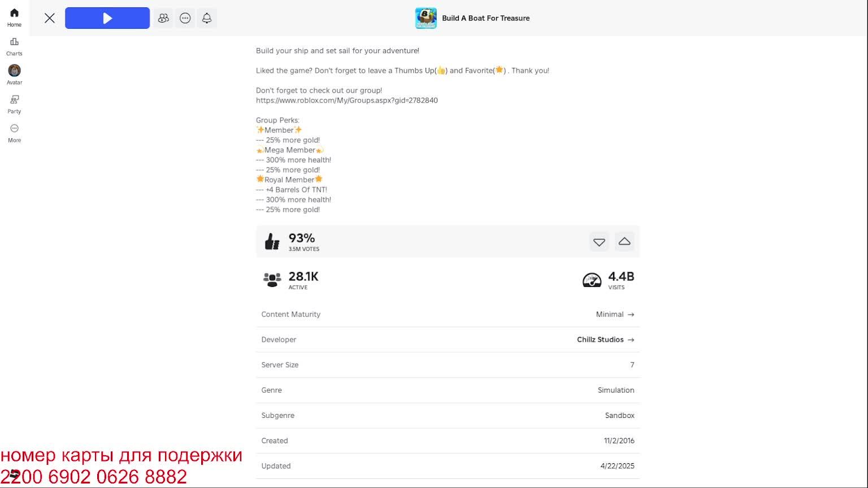Click the thumbs up vote button
This screenshot has width=868, height=488.
coord(624,242)
